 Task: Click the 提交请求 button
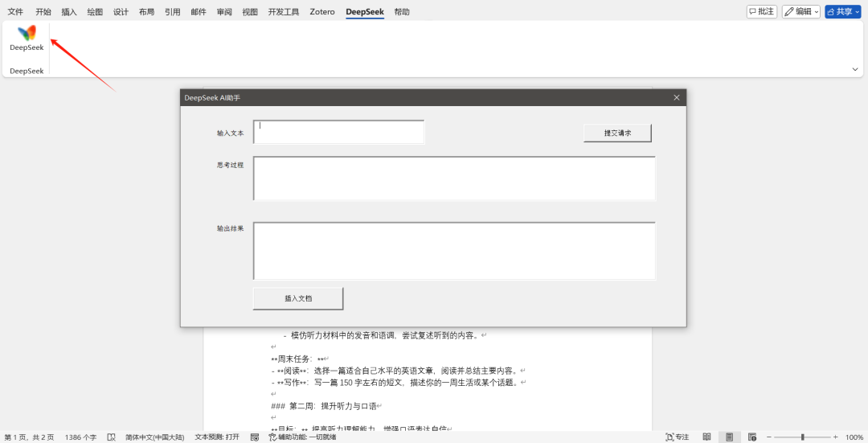617,133
